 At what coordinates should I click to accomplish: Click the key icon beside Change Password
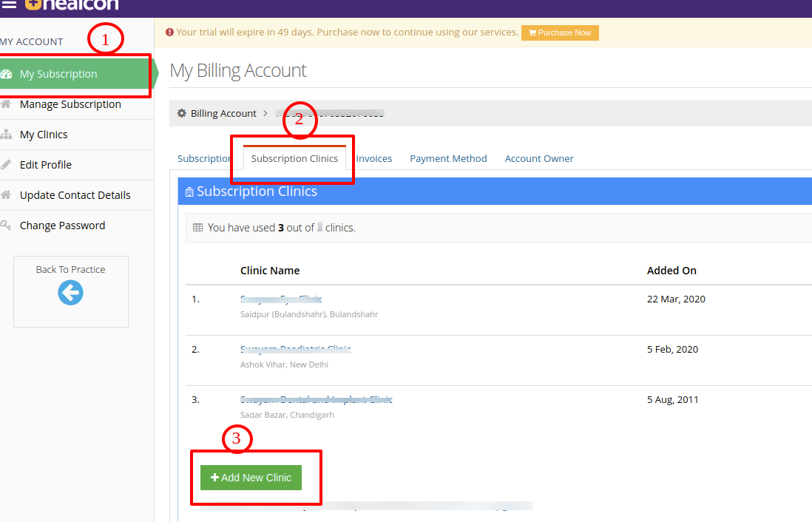click(x=6, y=226)
